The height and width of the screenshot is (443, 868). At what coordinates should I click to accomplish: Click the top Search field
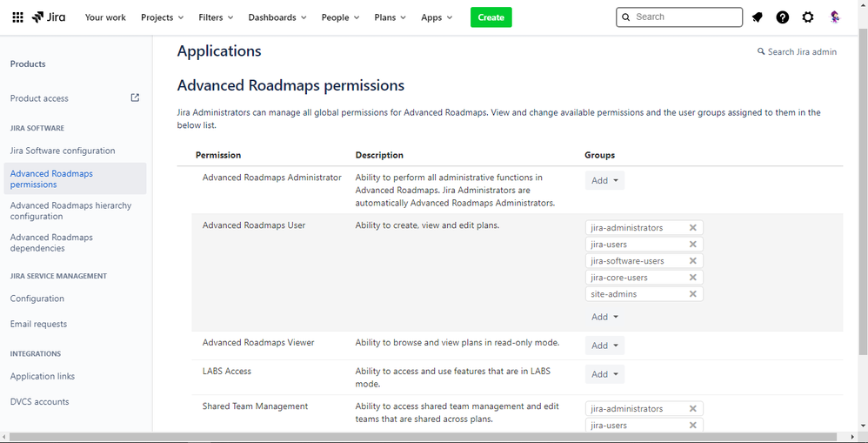(x=679, y=17)
